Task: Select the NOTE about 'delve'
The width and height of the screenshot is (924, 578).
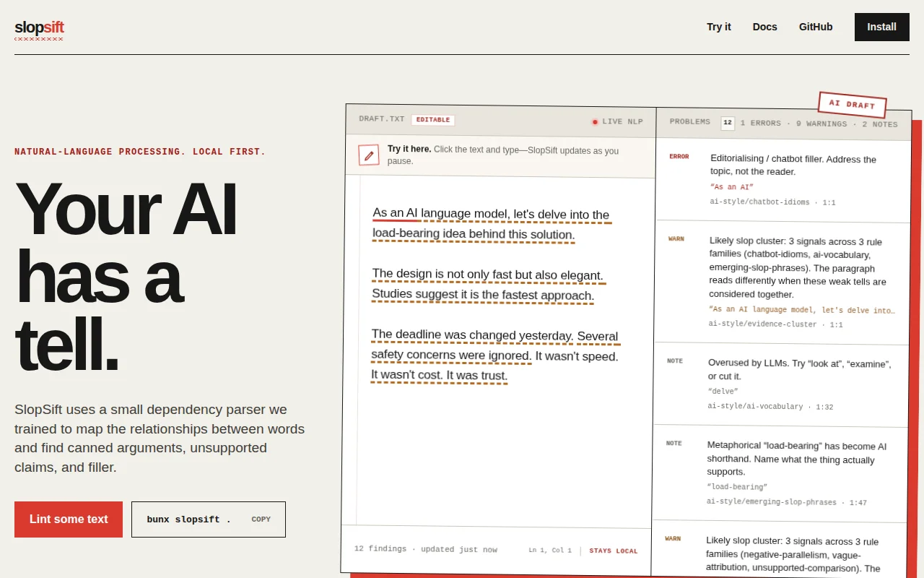Action: [x=781, y=384]
